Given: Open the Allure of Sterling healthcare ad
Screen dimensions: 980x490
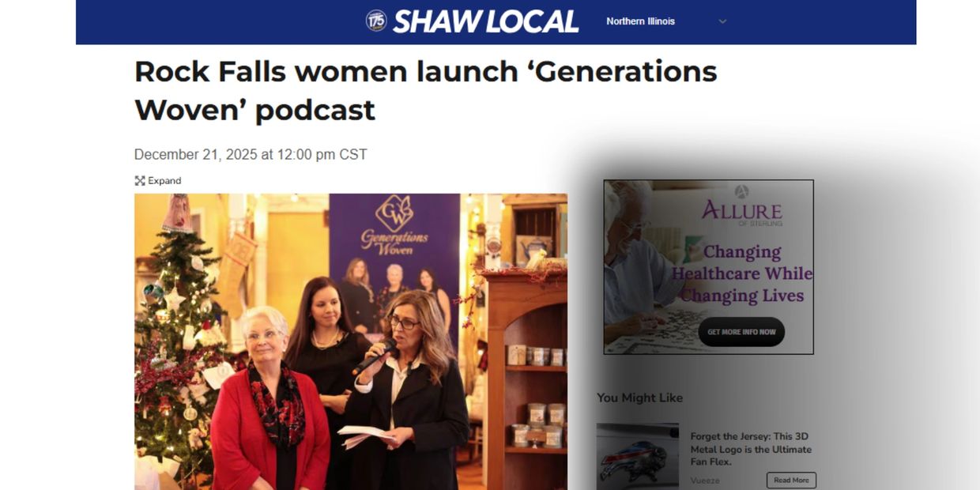Looking at the screenshot, I should pyautogui.click(x=708, y=267).
